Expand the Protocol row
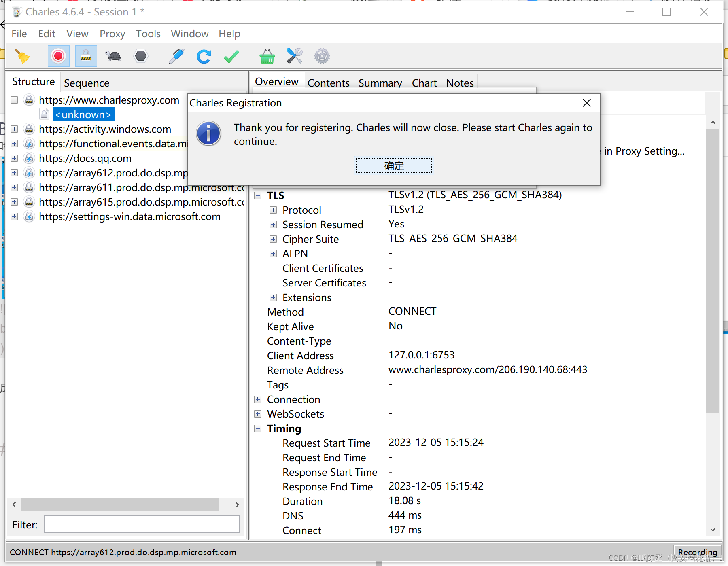Image resolution: width=728 pixels, height=566 pixels. 273,210
